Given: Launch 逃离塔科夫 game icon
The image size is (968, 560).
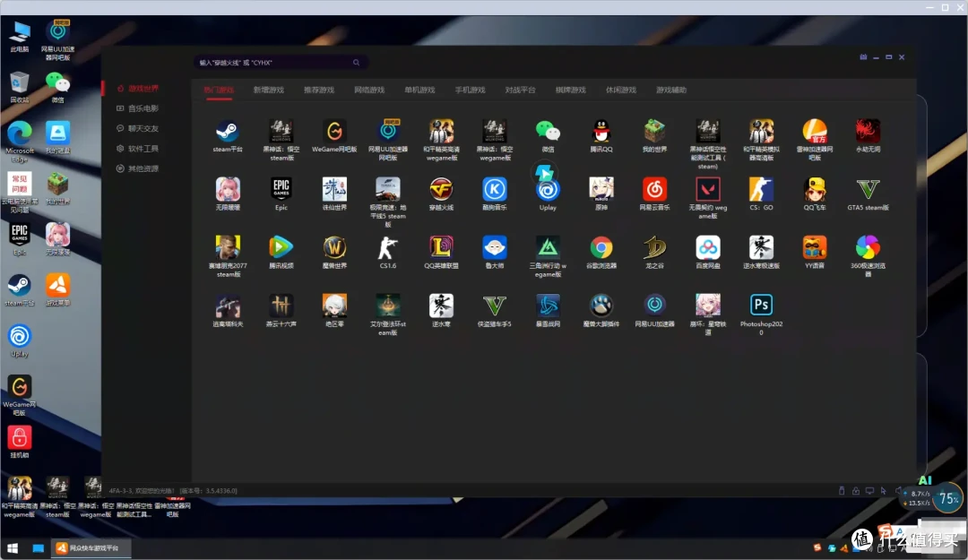Looking at the screenshot, I should tap(227, 306).
